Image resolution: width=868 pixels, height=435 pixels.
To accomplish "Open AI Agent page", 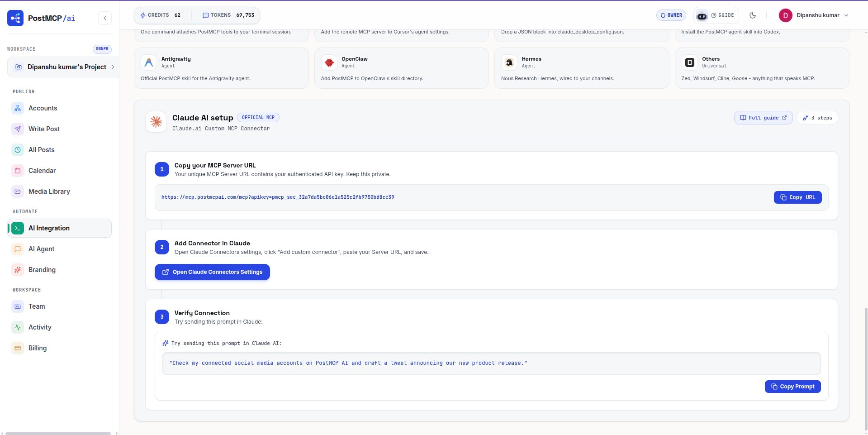I will tap(59, 249).
